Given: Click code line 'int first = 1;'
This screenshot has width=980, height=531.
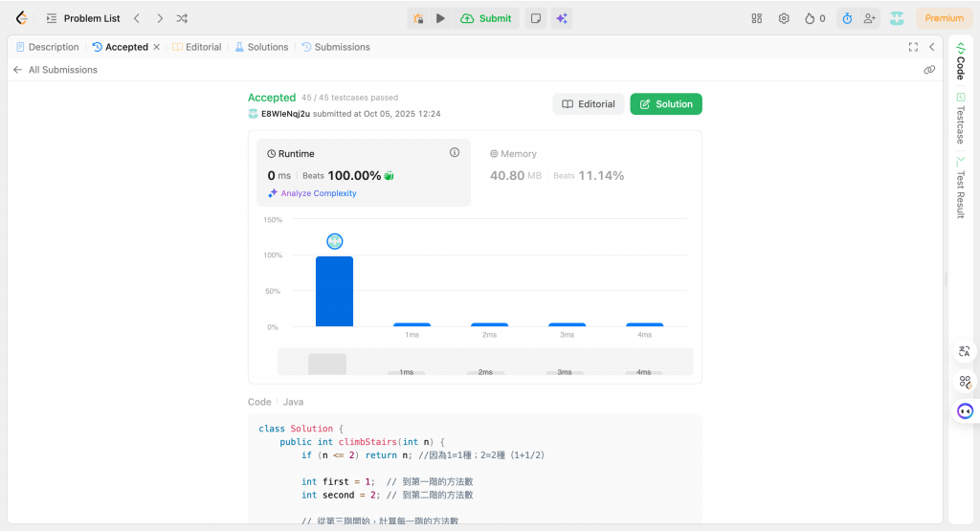Looking at the screenshot, I should pyautogui.click(x=338, y=481).
